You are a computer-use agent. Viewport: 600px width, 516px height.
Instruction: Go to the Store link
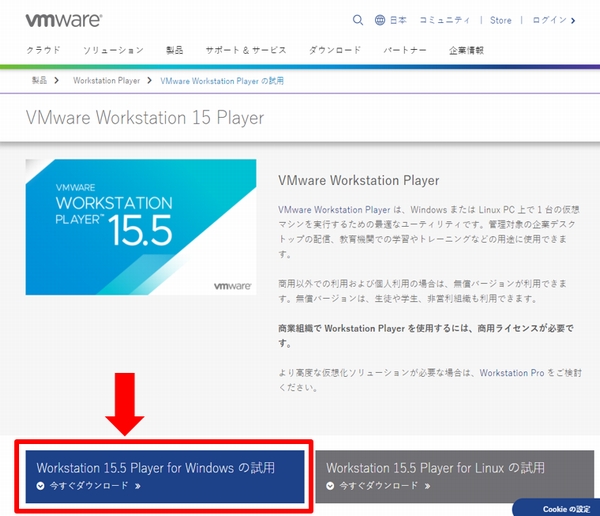coord(501,20)
